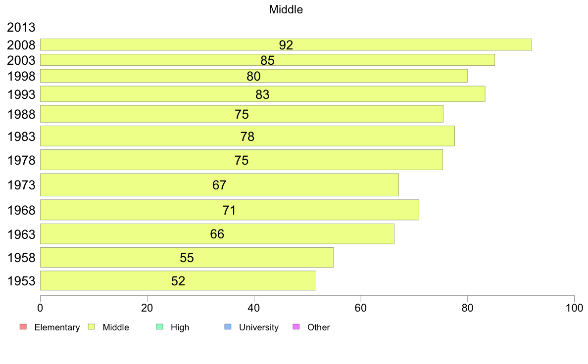The height and width of the screenshot is (364, 588).
Task: Click the Middle chart title
Action: [x=286, y=9]
